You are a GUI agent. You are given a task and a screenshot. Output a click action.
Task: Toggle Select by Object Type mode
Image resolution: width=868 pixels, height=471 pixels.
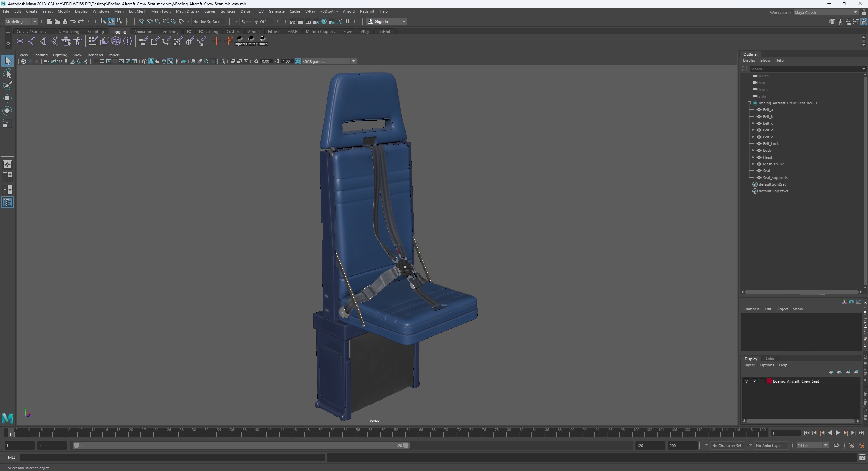(x=111, y=21)
